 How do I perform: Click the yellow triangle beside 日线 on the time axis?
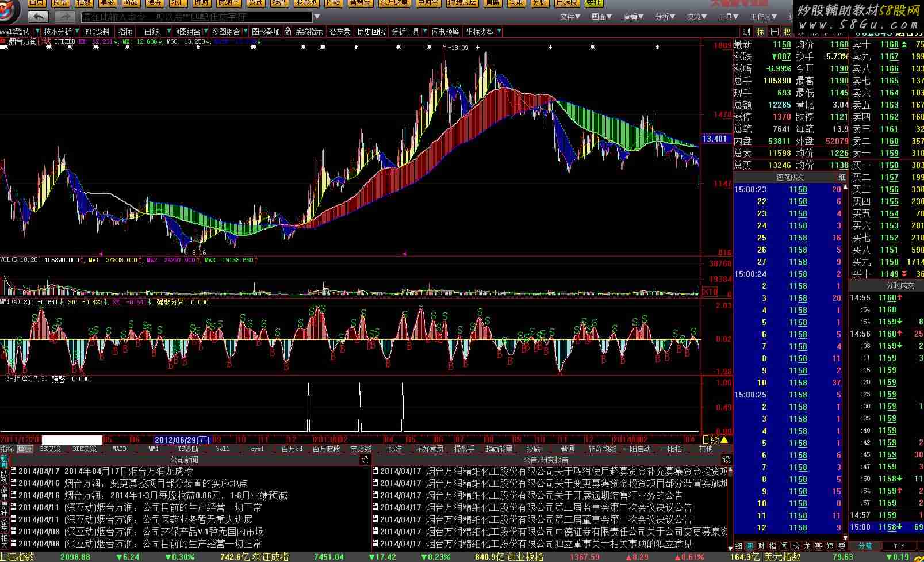(724, 440)
